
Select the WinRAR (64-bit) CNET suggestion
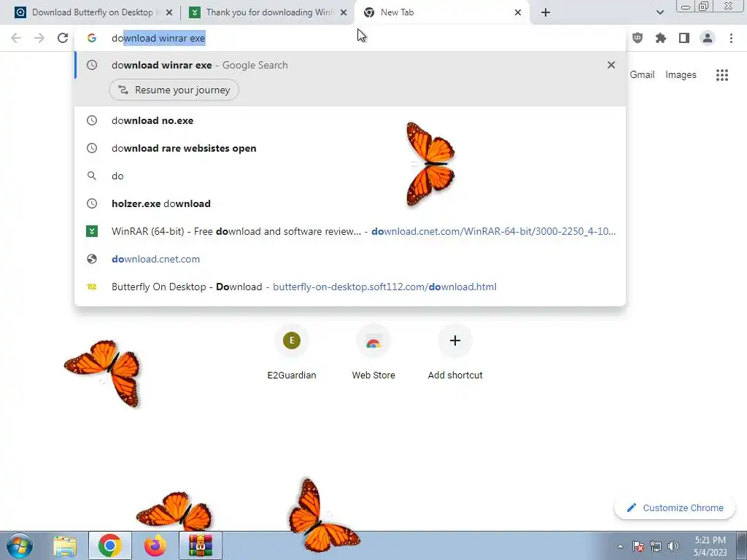[x=350, y=231]
